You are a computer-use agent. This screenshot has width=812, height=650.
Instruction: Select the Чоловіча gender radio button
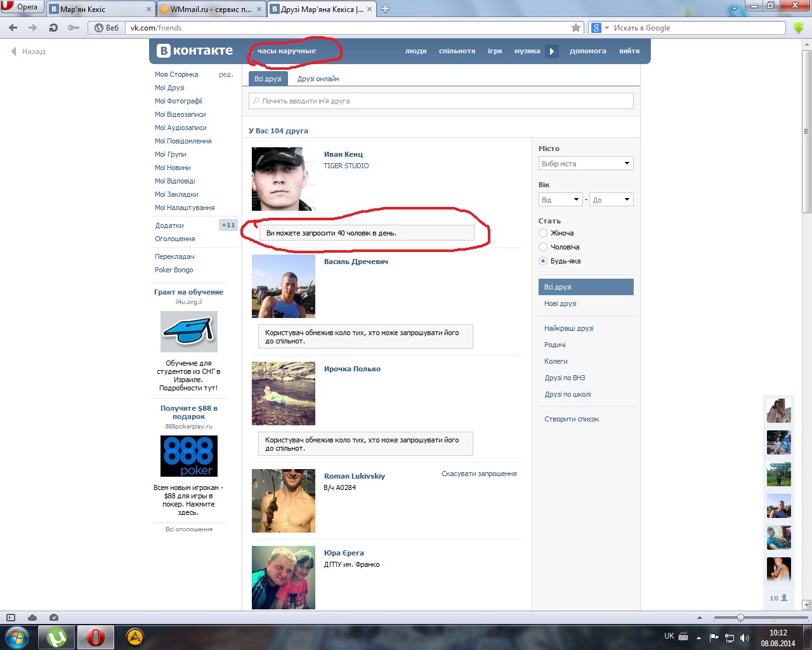[x=543, y=247]
